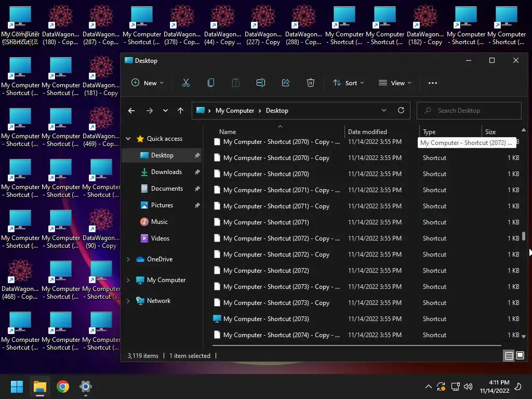Select DataWagon (181) - Copy desktop icon
The width and height of the screenshot is (532, 399).
pos(101,76)
